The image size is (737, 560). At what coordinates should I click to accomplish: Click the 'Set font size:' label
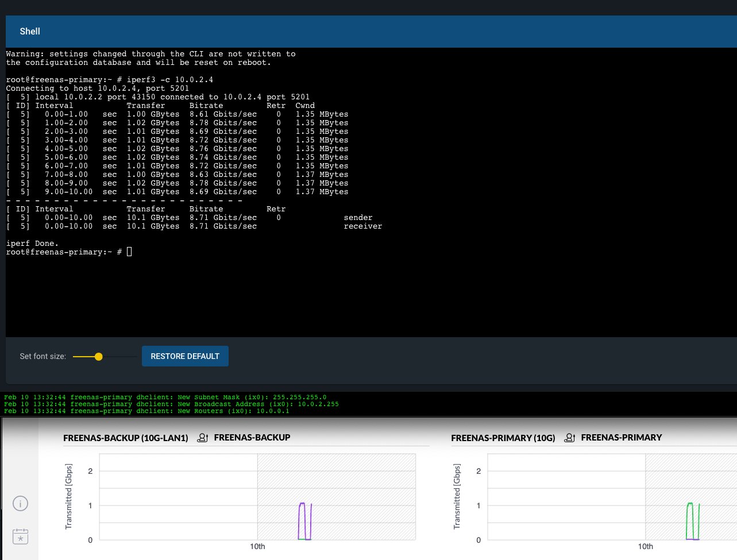43,356
